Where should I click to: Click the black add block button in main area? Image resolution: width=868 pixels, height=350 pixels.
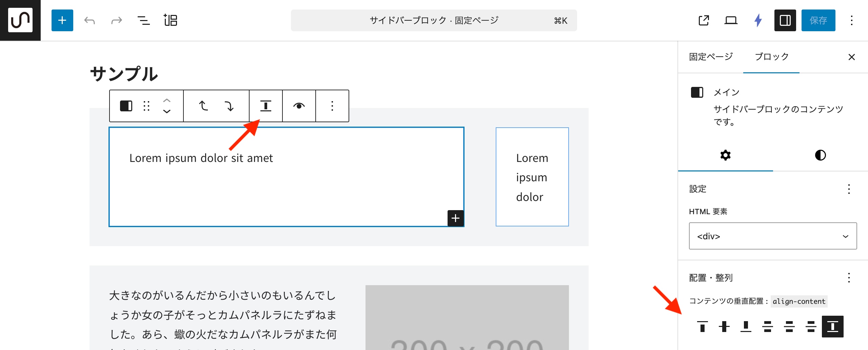[x=455, y=218]
